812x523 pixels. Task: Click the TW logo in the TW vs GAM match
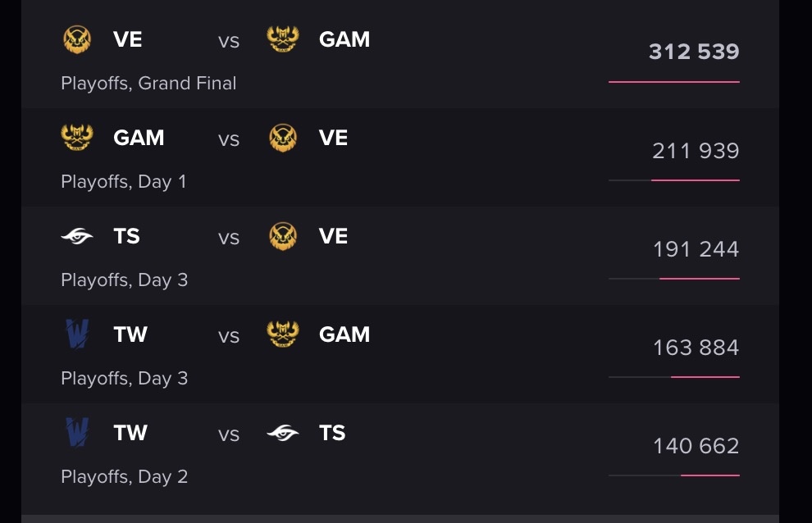tap(77, 334)
